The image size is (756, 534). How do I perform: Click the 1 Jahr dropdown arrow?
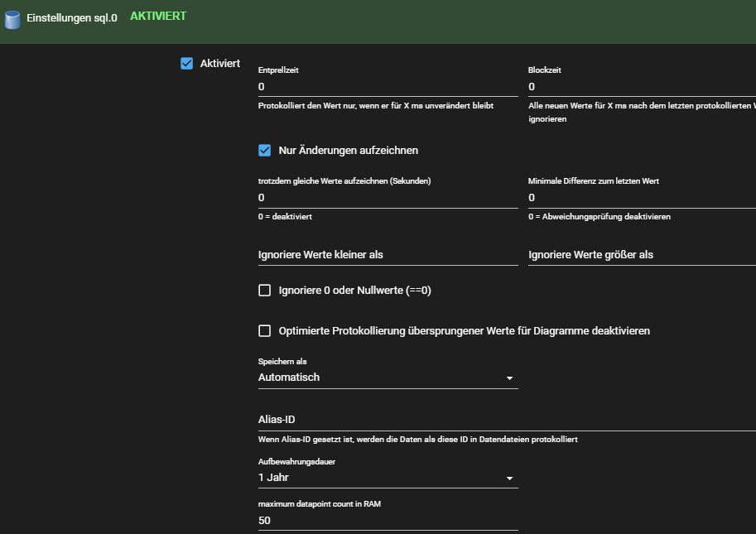pyautogui.click(x=509, y=479)
